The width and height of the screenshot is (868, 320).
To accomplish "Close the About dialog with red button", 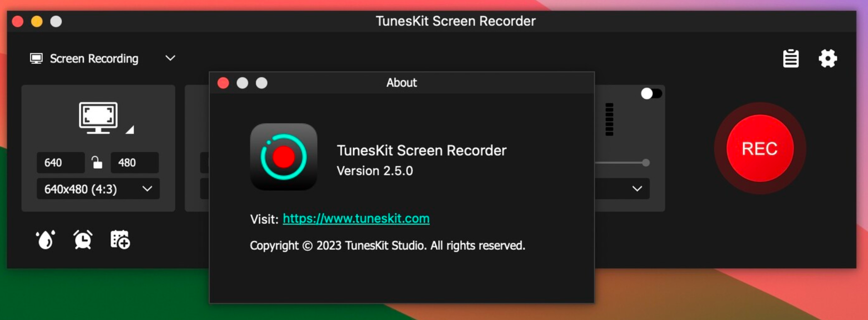I will point(223,83).
